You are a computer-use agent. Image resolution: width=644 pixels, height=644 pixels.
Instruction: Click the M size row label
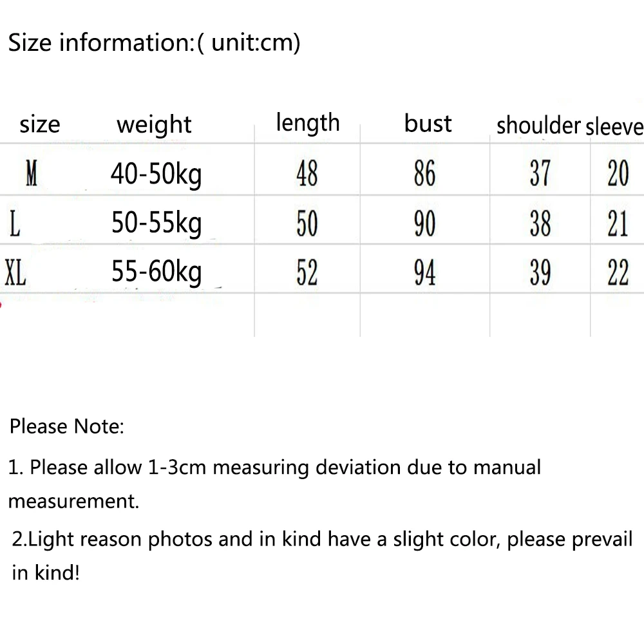click(x=31, y=174)
